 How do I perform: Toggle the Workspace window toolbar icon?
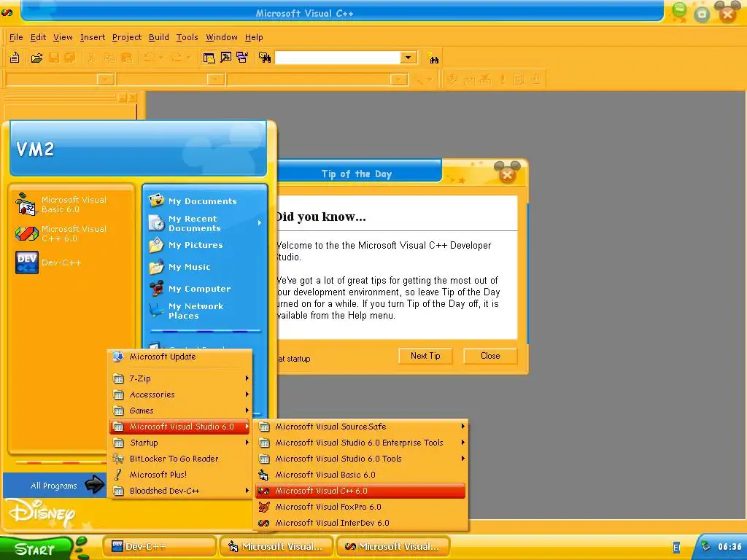click(x=209, y=58)
